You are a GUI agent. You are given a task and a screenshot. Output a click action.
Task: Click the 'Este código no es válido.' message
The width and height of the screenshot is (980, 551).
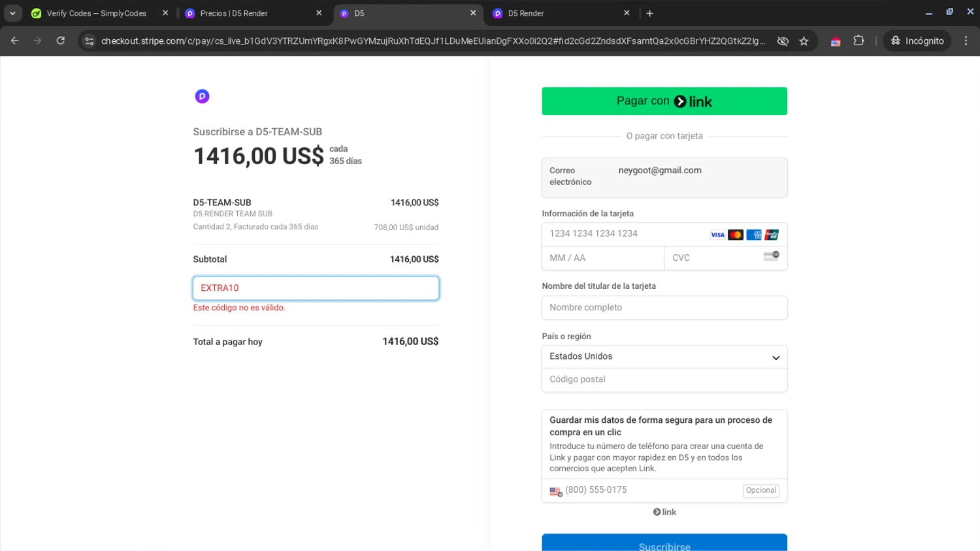click(x=239, y=308)
